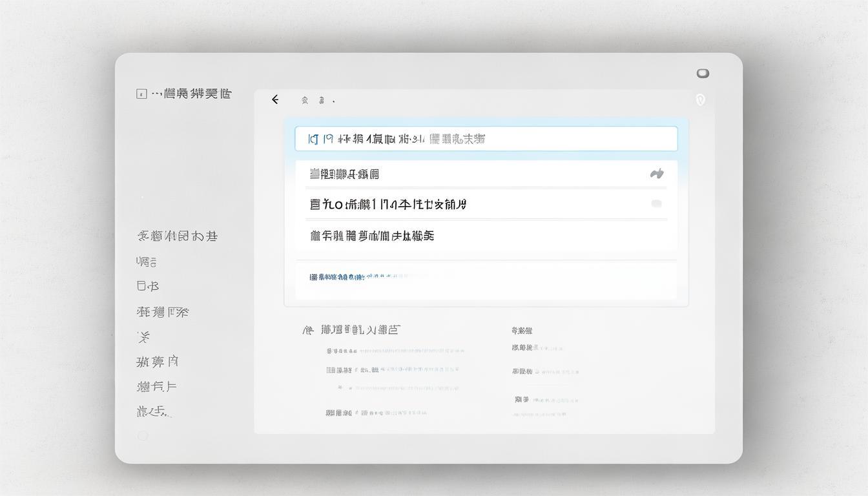
Task: Select the circular radio control below the sidebar list
Action: [x=142, y=435]
